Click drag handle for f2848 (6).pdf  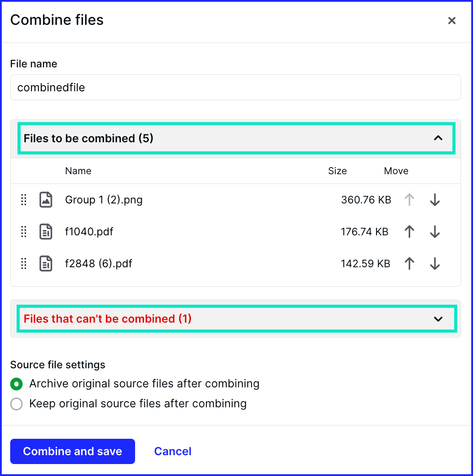23,264
